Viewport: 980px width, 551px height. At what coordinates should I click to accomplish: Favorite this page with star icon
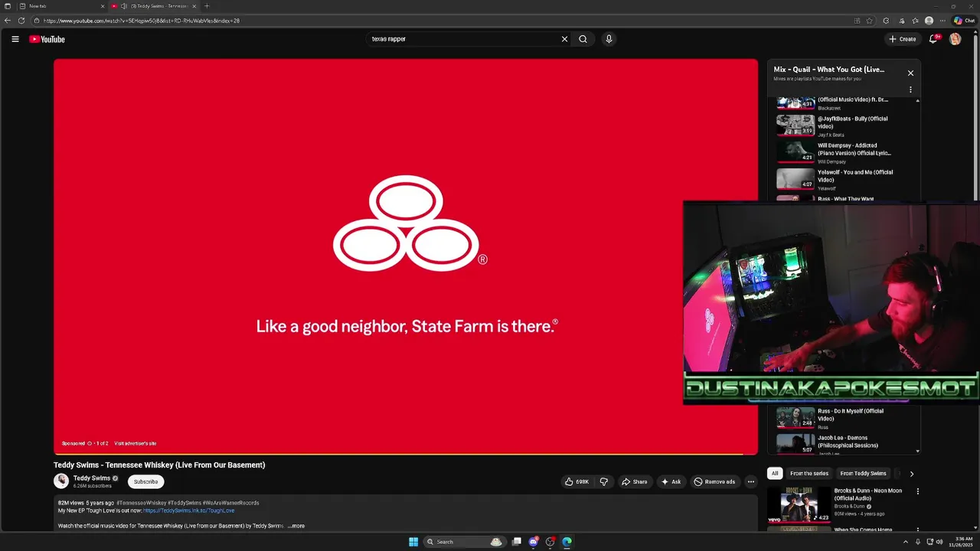click(869, 21)
